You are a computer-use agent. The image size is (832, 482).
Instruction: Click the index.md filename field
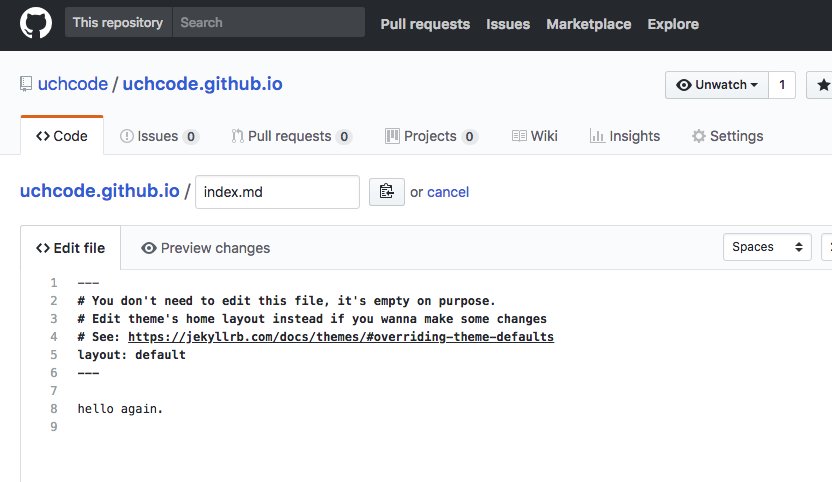277,192
